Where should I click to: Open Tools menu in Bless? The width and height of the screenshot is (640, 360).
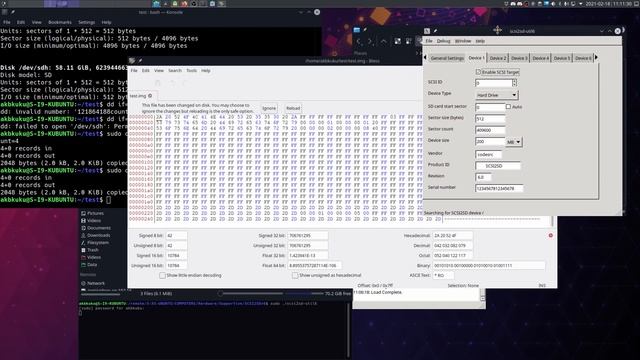pos(191,71)
